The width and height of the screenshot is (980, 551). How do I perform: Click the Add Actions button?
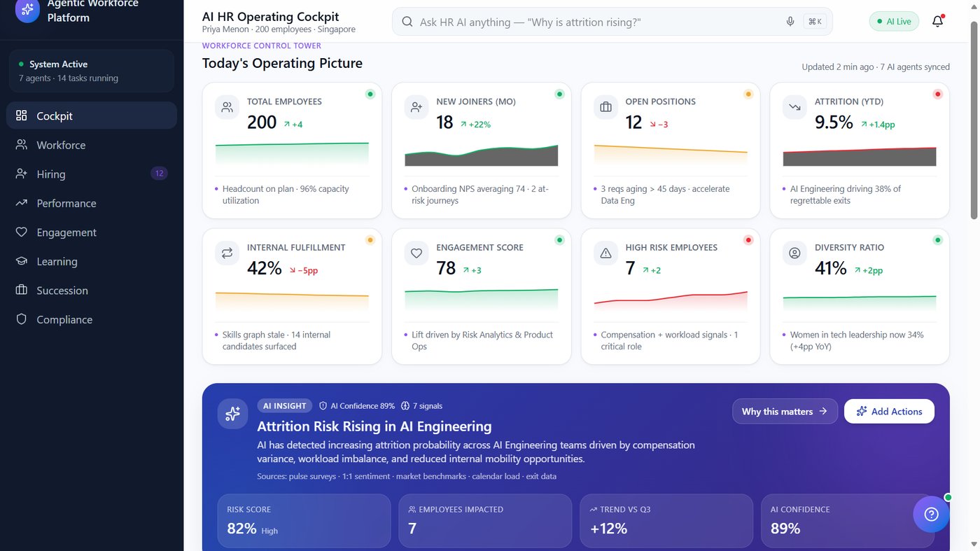889,412
